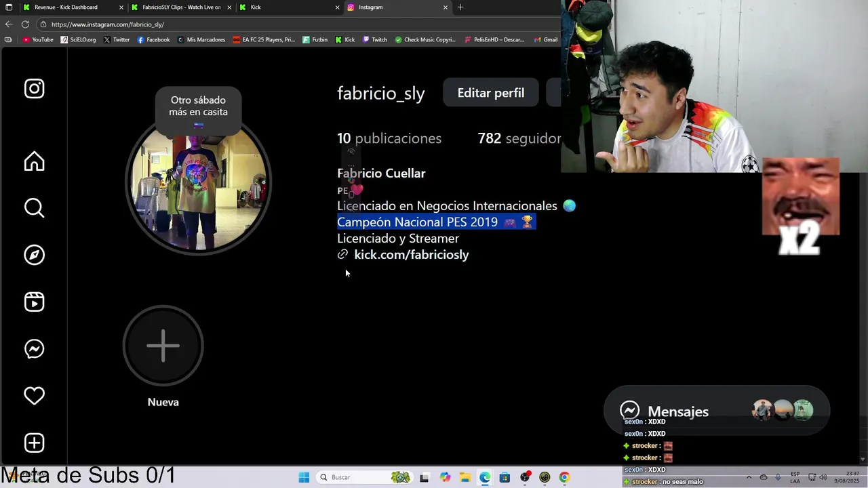Click the address bar with instagram.com/fabricio_sly

click(x=298, y=24)
